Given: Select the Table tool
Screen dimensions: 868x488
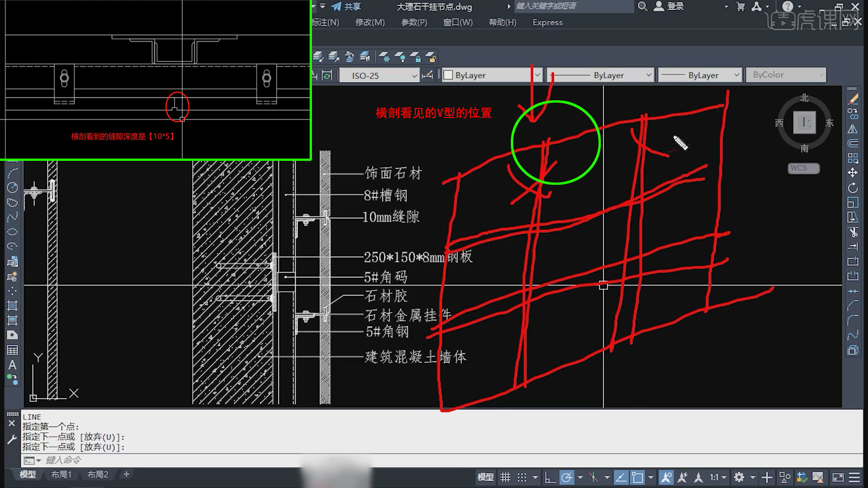Looking at the screenshot, I should click(x=12, y=350).
